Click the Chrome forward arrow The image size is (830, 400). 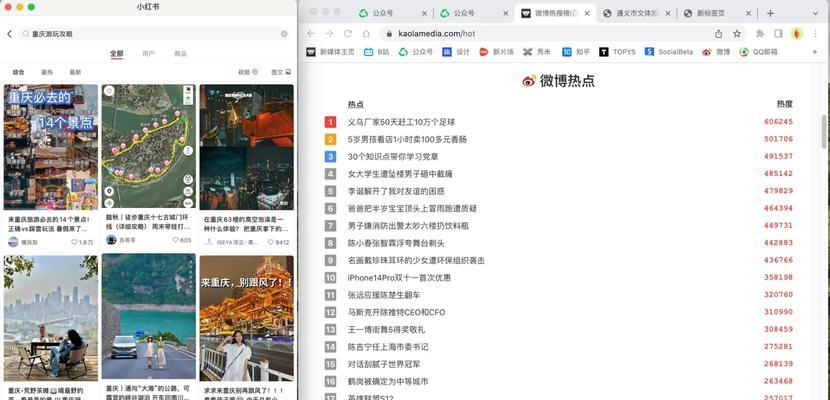click(329, 34)
